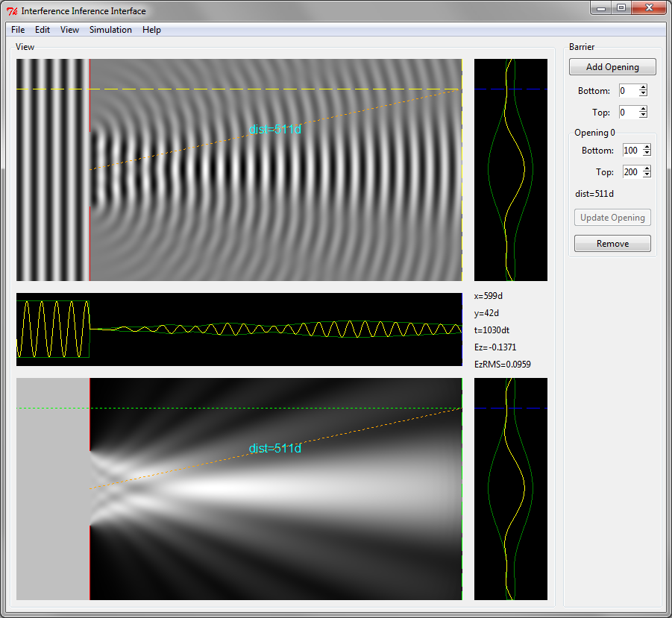Viewport: 672px width, 618px height.
Task: Click the Ez=-0.1371 readout
Action: tap(495, 347)
